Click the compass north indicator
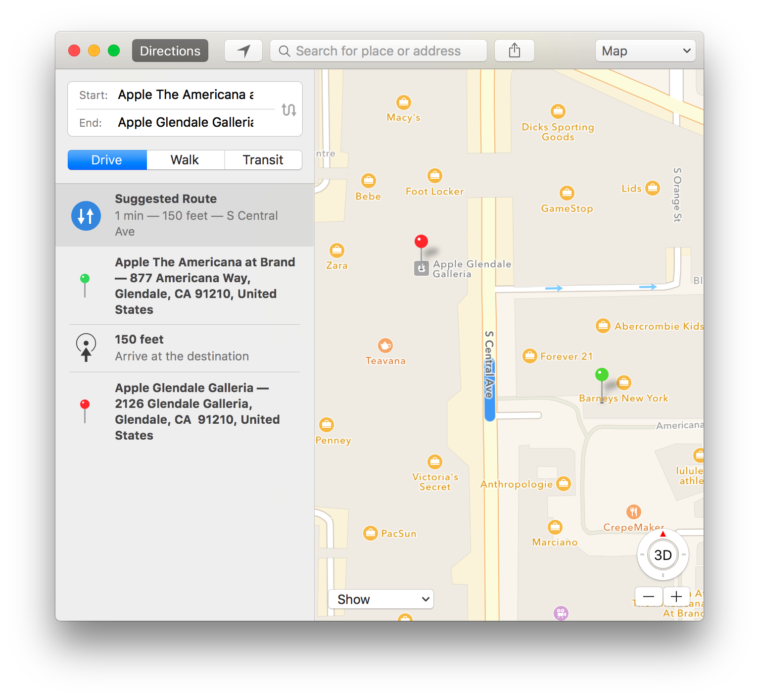The image size is (759, 700). (x=663, y=534)
